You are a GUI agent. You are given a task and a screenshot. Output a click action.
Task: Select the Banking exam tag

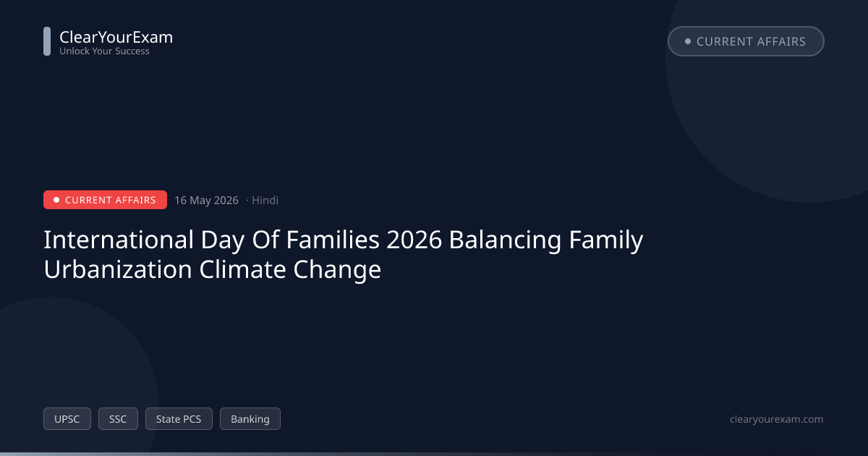pos(250,419)
